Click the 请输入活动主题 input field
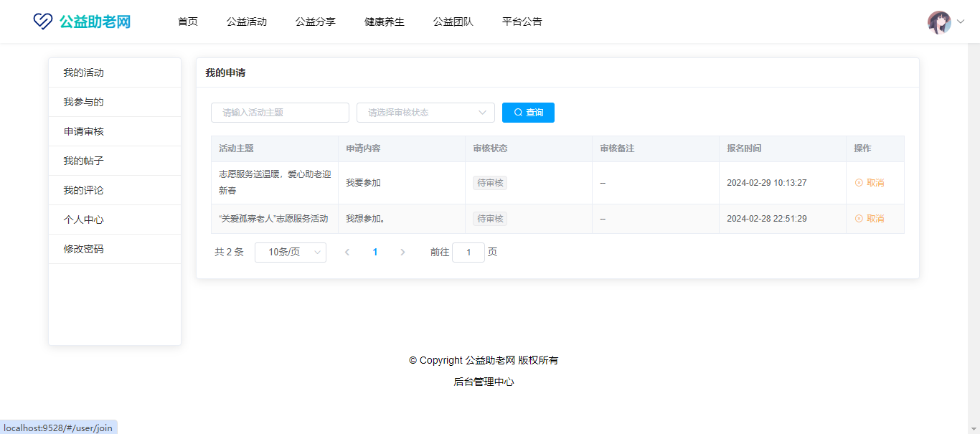The width and height of the screenshot is (980, 434). (x=280, y=113)
